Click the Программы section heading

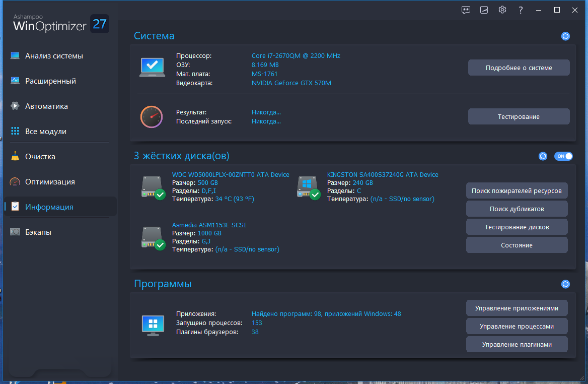pos(163,284)
